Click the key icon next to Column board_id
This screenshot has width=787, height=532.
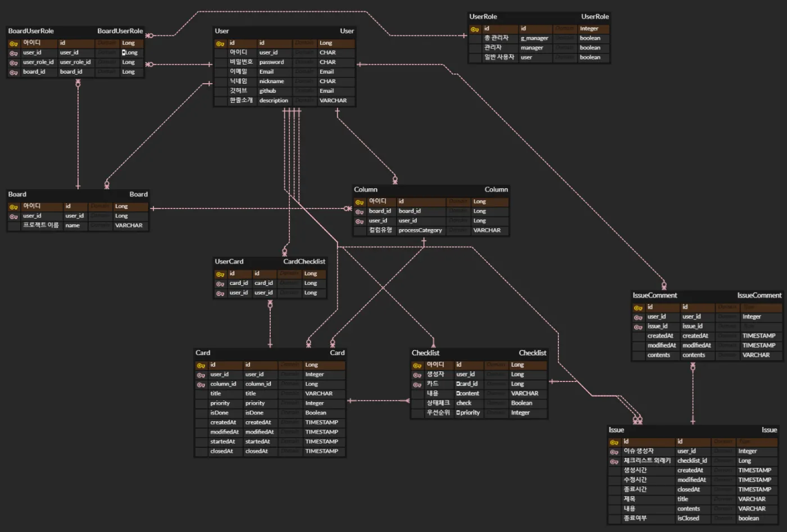(360, 212)
